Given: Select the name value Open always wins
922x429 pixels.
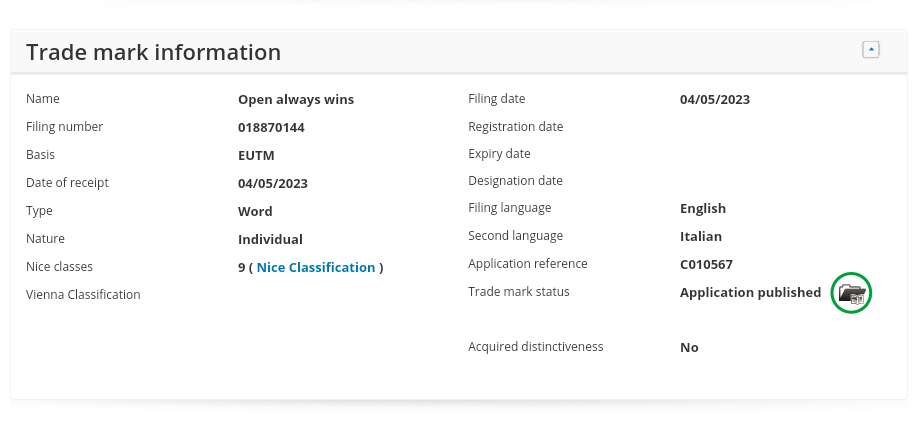Looking at the screenshot, I should pos(295,100).
